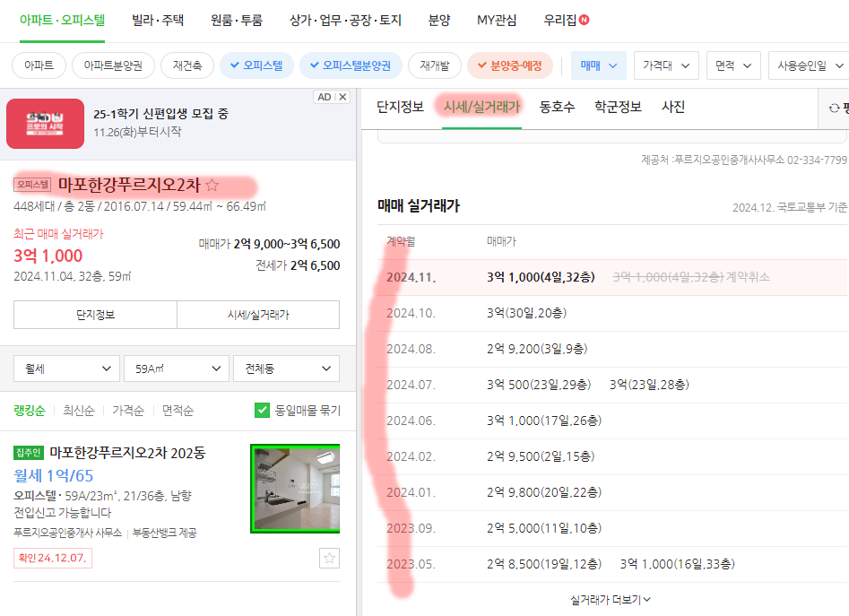Click the 3억(30일,20층) transaction entry
Screen dimensions: 849x616
pos(526,313)
